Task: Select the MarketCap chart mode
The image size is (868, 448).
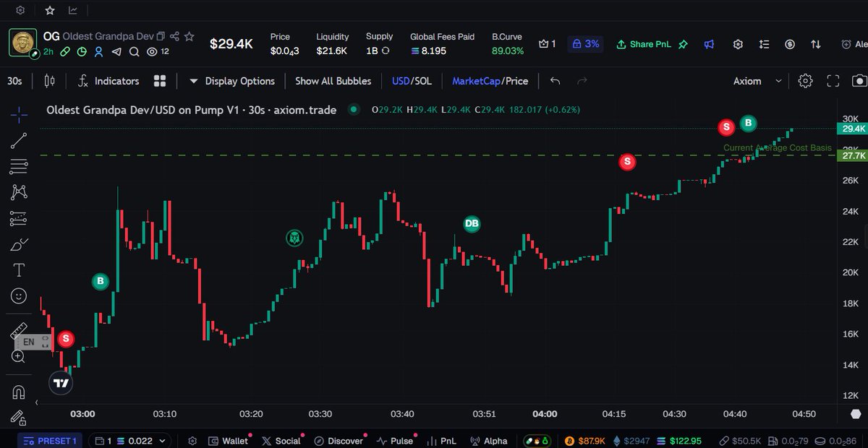Action: click(x=475, y=81)
